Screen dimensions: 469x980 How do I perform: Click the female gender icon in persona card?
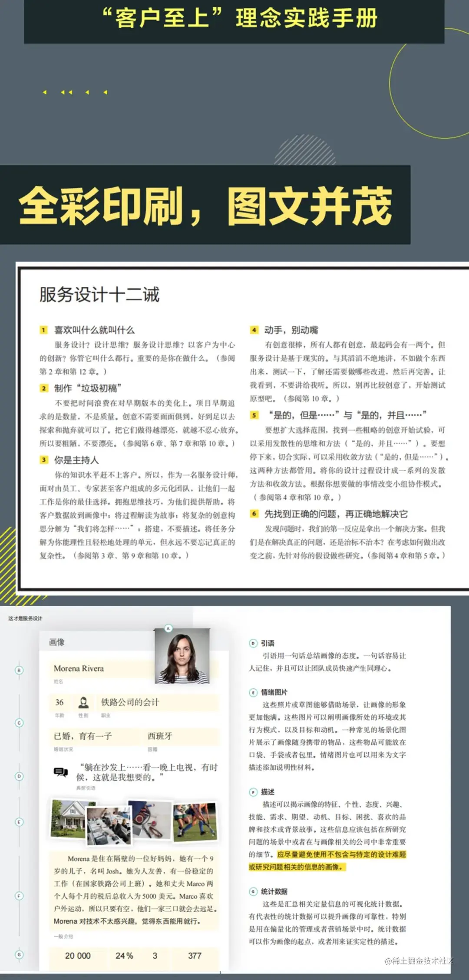tap(83, 702)
